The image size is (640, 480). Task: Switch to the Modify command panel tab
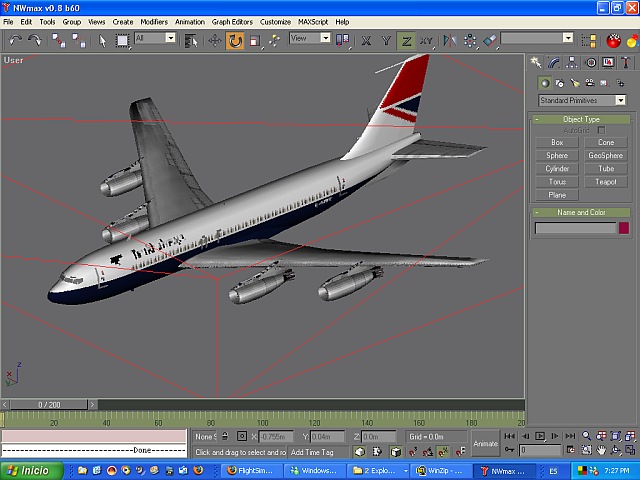pyautogui.click(x=555, y=63)
